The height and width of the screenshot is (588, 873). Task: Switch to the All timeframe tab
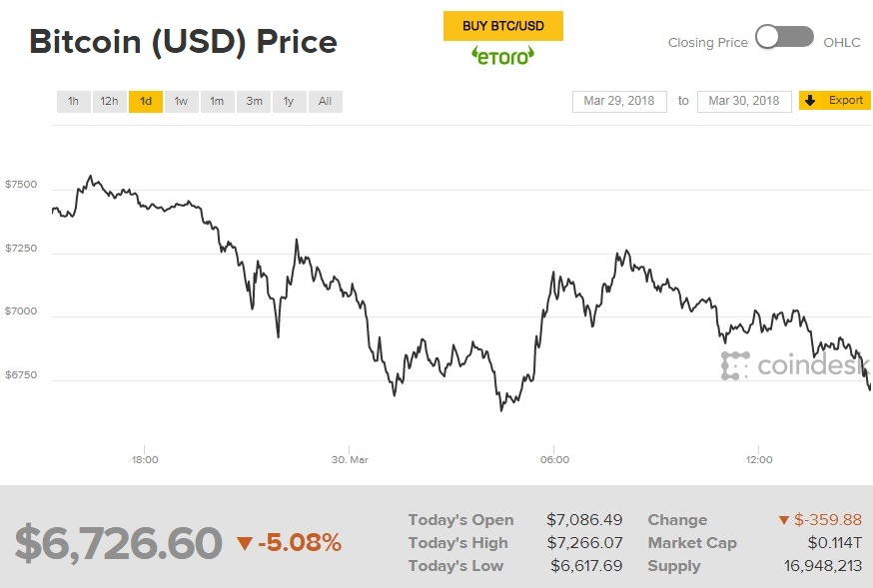point(325,101)
